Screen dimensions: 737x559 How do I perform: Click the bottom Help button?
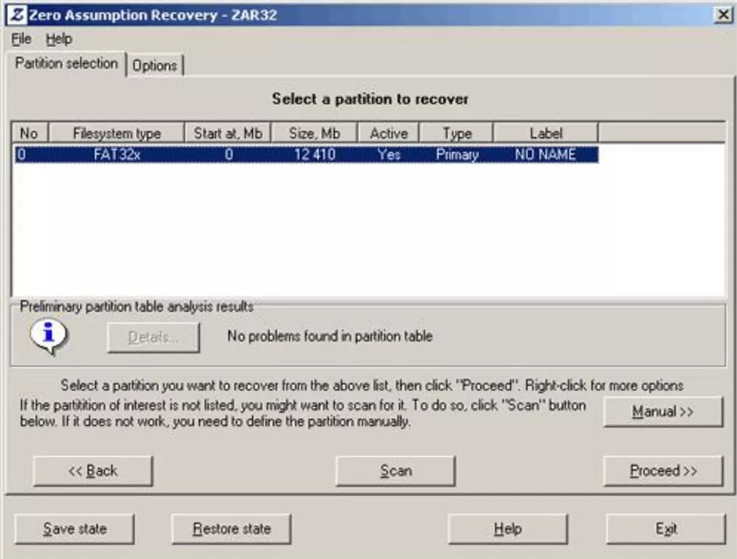508,529
